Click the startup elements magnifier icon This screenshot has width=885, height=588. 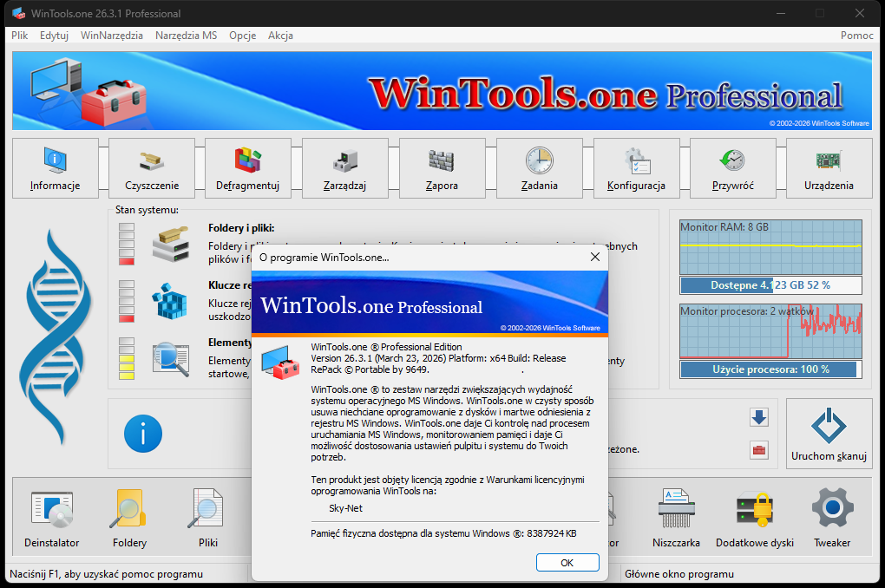(170, 359)
